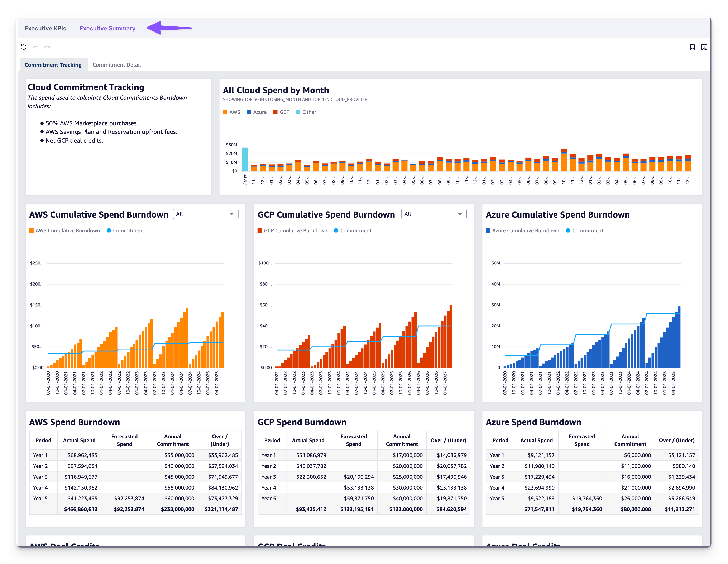This screenshot has height=564, width=728.
Task: Click the Azure legend swatch in All Cloud Spend
Action: (x=249, y=112)
